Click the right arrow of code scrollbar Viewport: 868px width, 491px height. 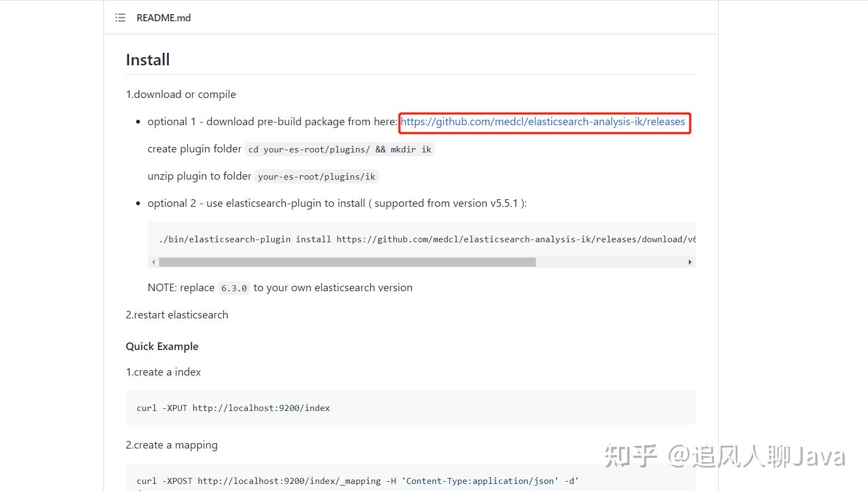690,262
